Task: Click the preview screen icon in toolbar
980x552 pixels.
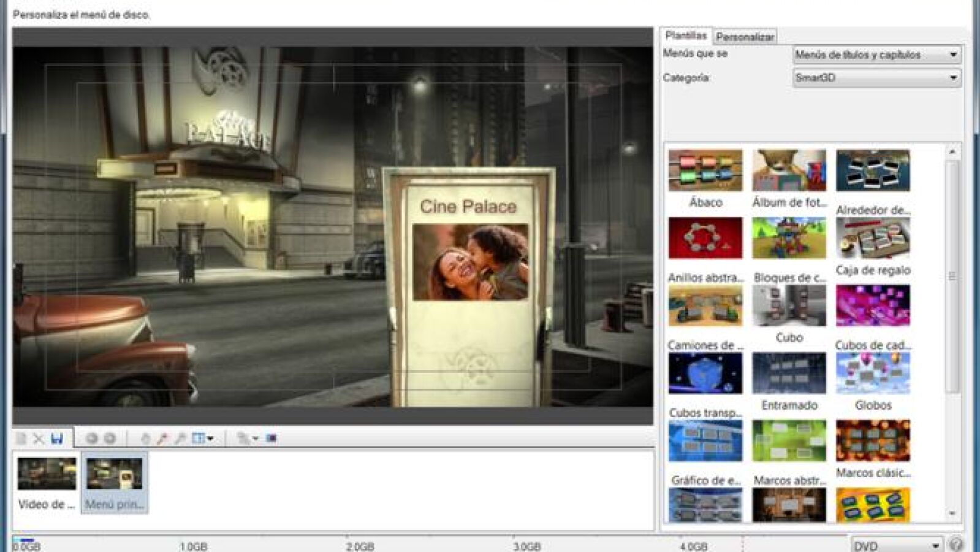Action: click(272, 439)
